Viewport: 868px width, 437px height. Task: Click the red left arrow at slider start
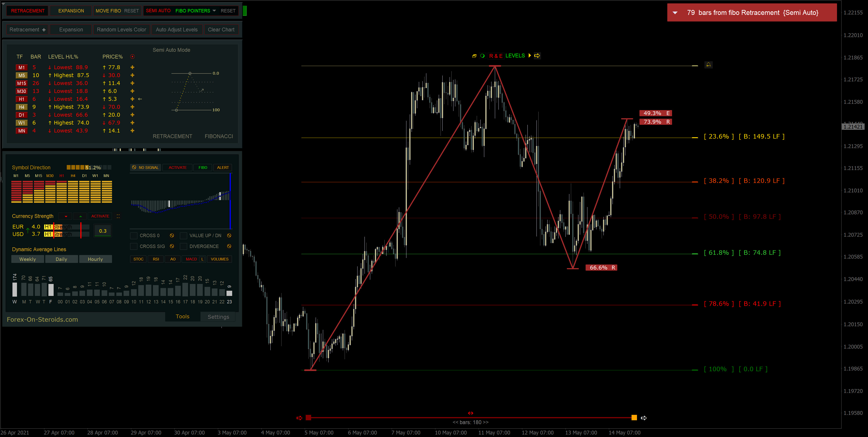point(299,418)
